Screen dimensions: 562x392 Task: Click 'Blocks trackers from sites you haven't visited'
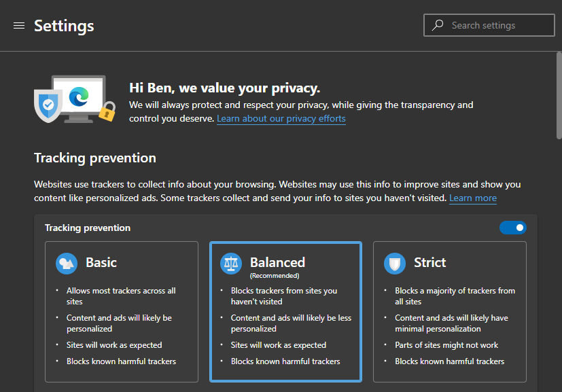[x=284, y=296]
